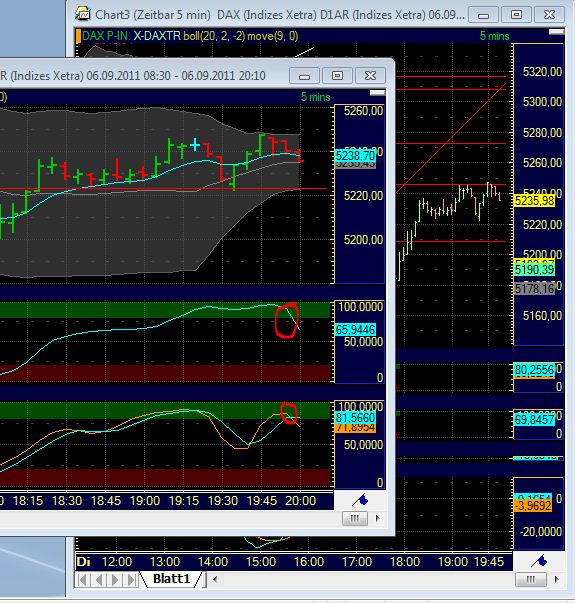Click the 5238,70 cyan price label
The height and width of the screenshot is (603, 575).
click(355, 156)
